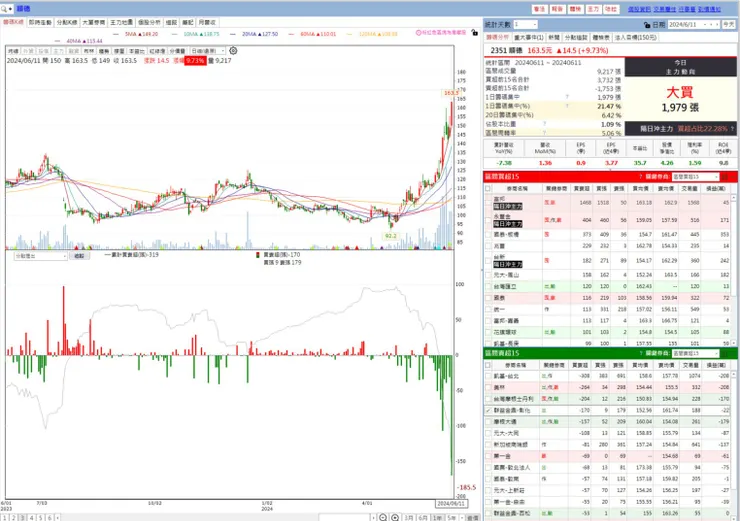Click the grid icon in green 賣超15 header
740x521 pixels.
pyautogui.click(x=725, y=353)
